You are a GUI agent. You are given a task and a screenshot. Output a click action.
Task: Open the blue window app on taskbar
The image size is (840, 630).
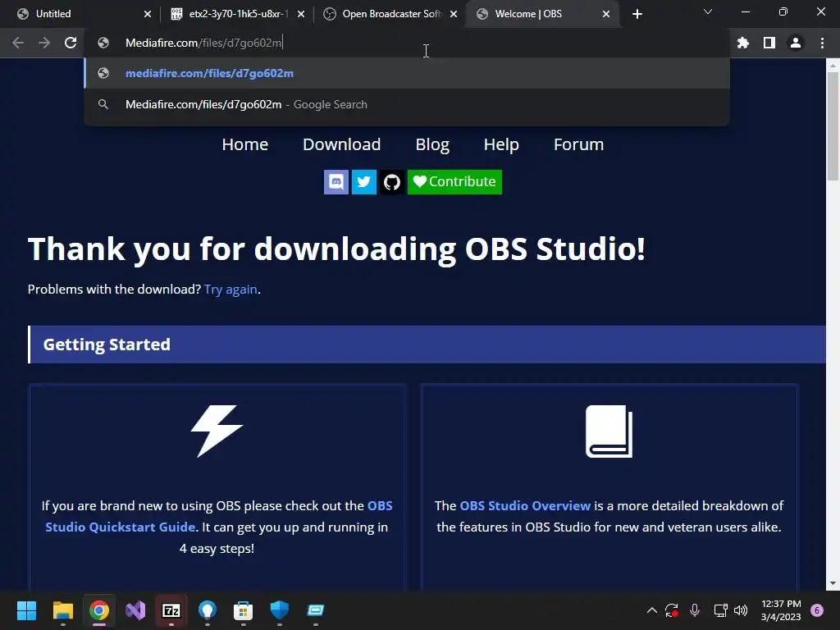(316, 610)
